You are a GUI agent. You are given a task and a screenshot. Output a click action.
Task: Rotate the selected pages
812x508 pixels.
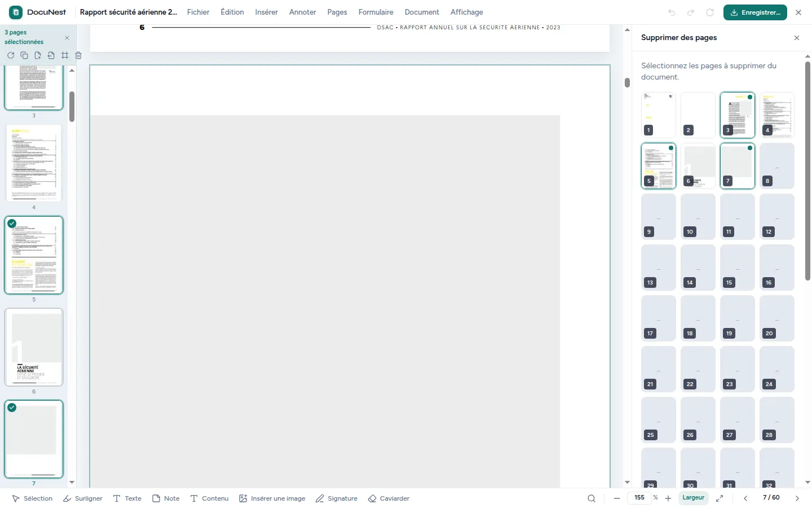tap(11, 55)
